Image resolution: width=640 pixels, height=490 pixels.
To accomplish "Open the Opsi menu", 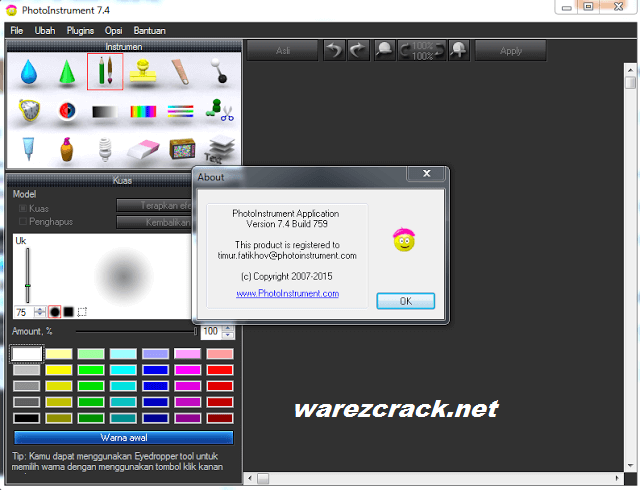I will (113, 31).
